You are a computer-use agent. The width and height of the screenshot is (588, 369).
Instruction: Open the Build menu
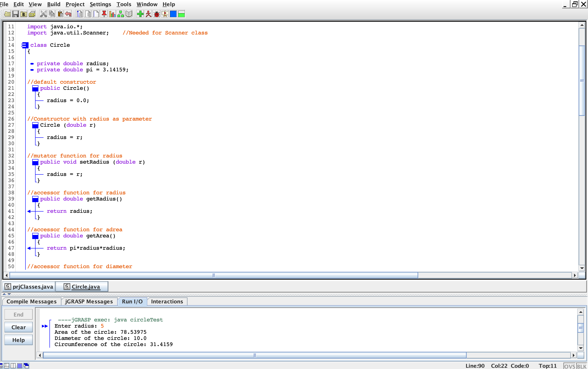point(54,4)
